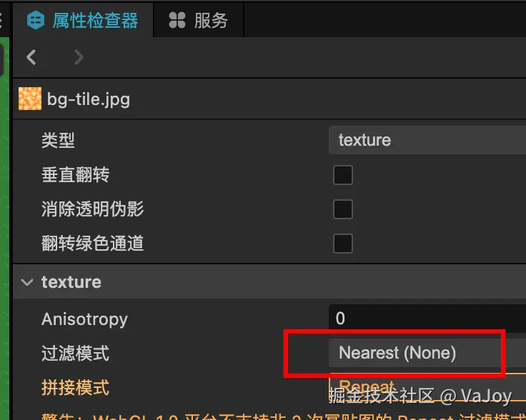Click the bg-tile.jpg texture thumbnail
Image resolution: width=526 pixels, height=420 pixels.
(30, 99)
